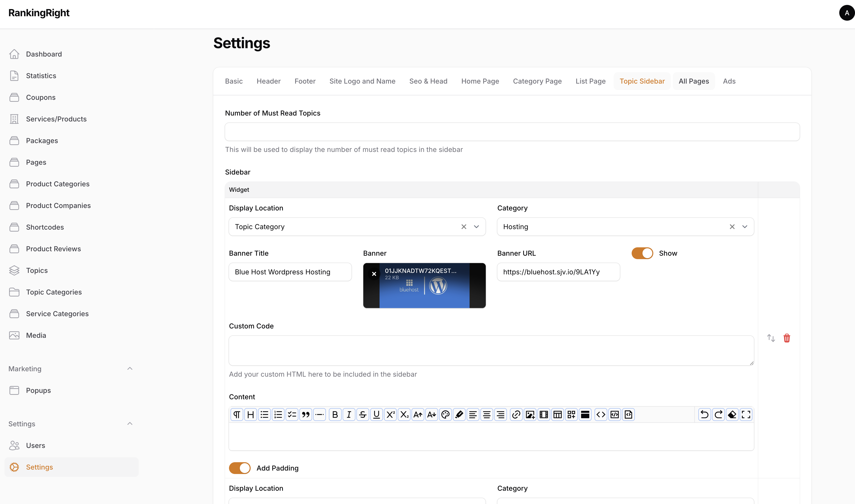Toggle the Show switch for Banner URL
Image resolution: width=855 pixels, height=504 pixels.
point(642,253)
